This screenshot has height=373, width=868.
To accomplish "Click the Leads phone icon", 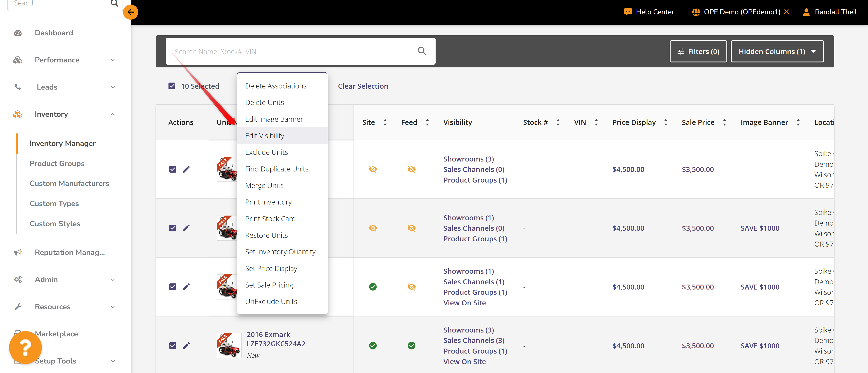I will click(x=17, y=87).
